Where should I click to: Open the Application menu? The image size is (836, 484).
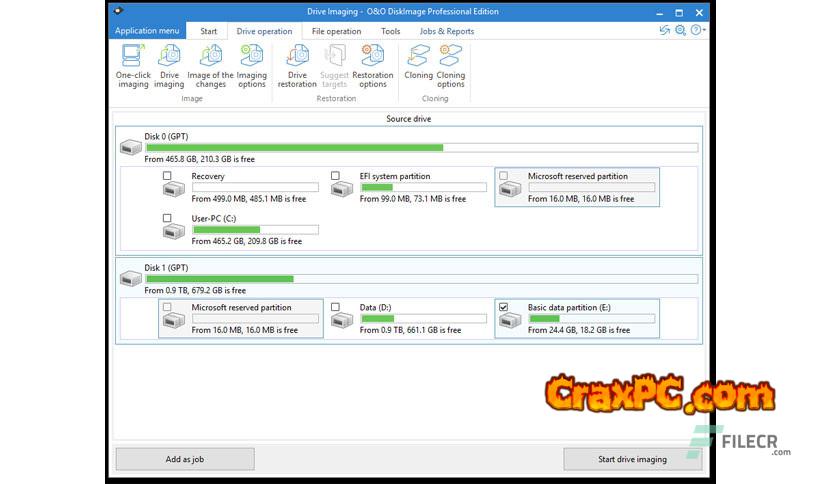click(147, 30)
